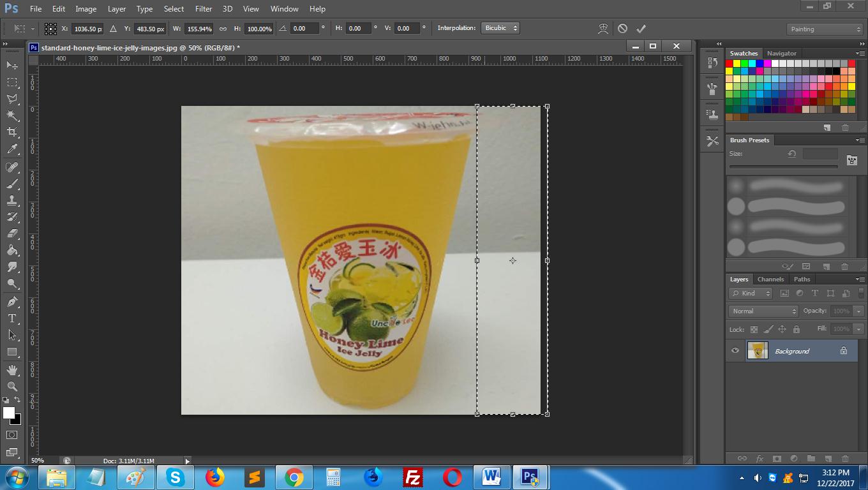Select the Crop tool
This screenshot has width=868, height=490.
(x=12, y=132)
